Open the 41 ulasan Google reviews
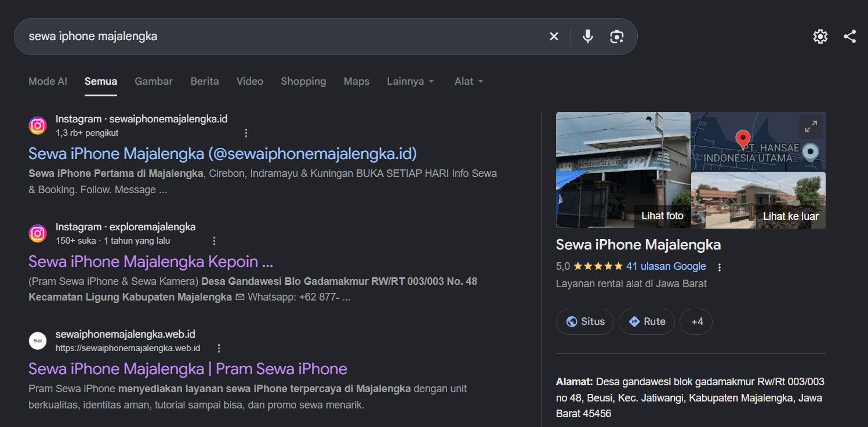The image size is (868, 427). point(666,266)
